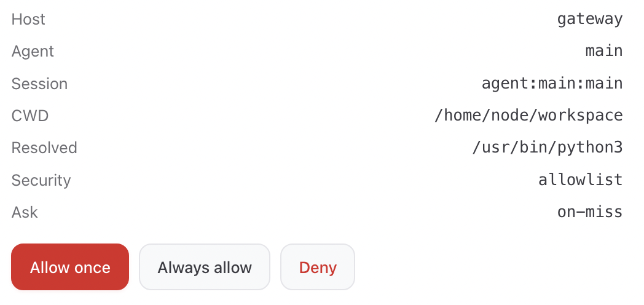
Task: Select the allowlist security value
Action: (x=581, y=180)
